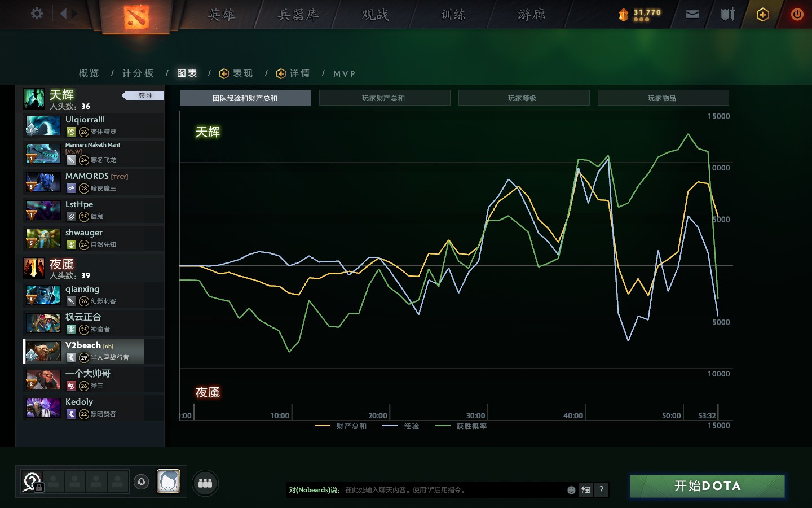Screen dimensions: 812x508
Task: Switch to the 计分板 scoreboard tab
Action: point(138,73)
